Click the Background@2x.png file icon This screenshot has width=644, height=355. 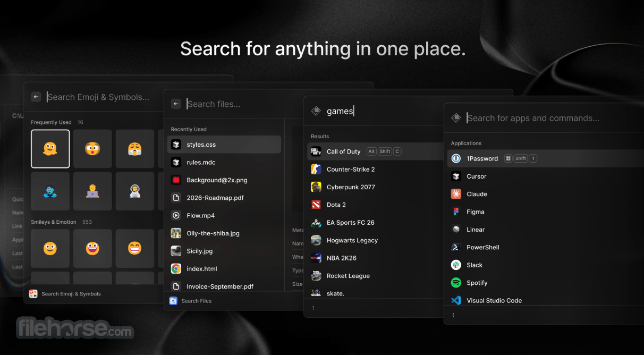coord(176,180)
